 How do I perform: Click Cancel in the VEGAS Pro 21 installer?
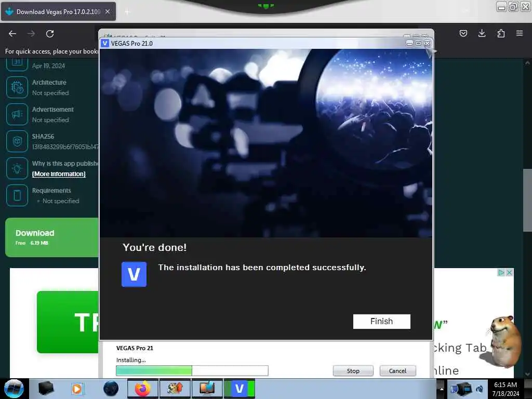(397, 371)
